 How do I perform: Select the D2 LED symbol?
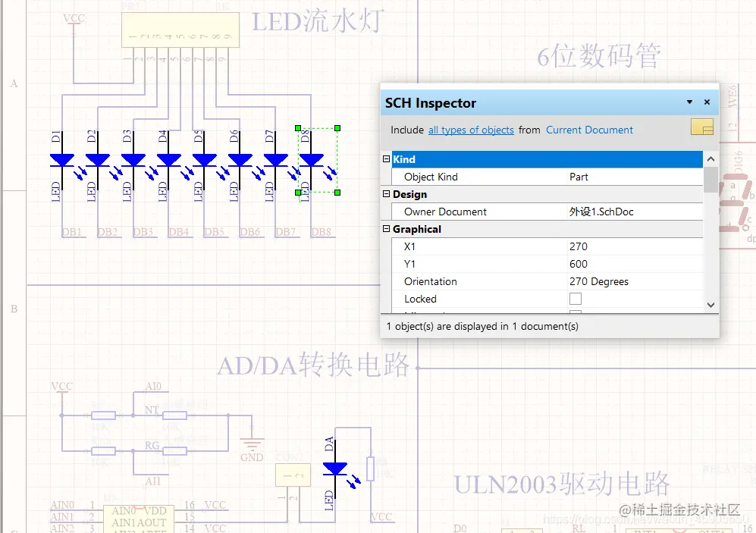[97, 161]
